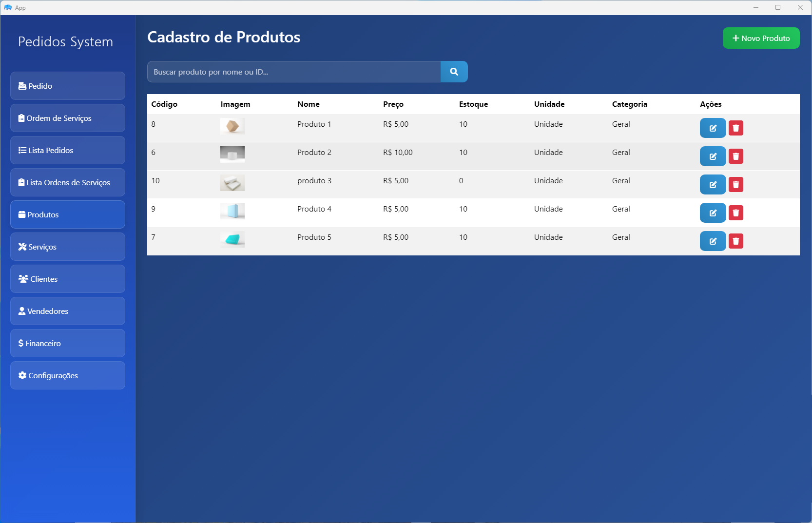Click the Produto 5 teal thumbnail image
This screenshot has height=523, width=812.
coord(232,239)
